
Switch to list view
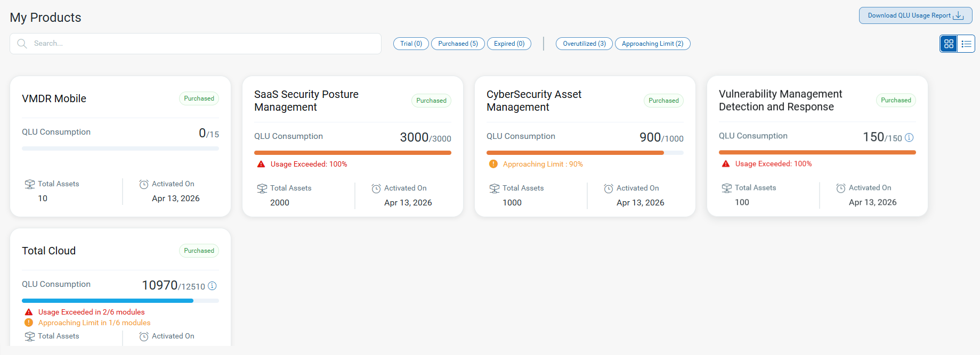966,44
